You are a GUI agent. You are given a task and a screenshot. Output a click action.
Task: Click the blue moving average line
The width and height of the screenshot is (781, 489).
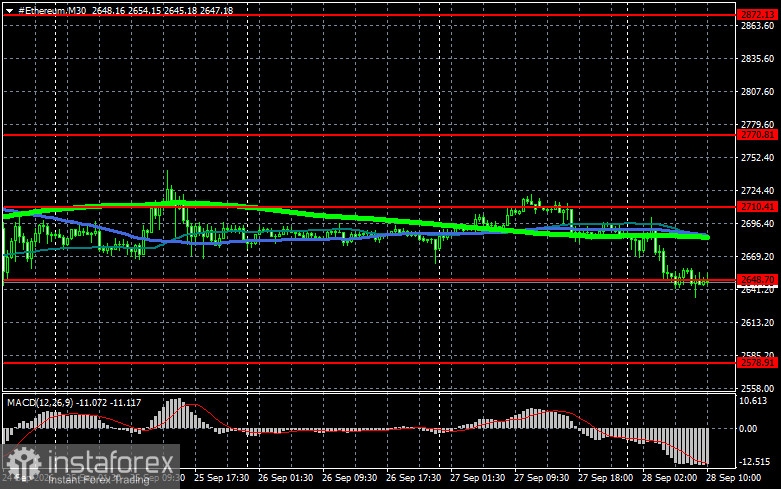tap(299, 238)
